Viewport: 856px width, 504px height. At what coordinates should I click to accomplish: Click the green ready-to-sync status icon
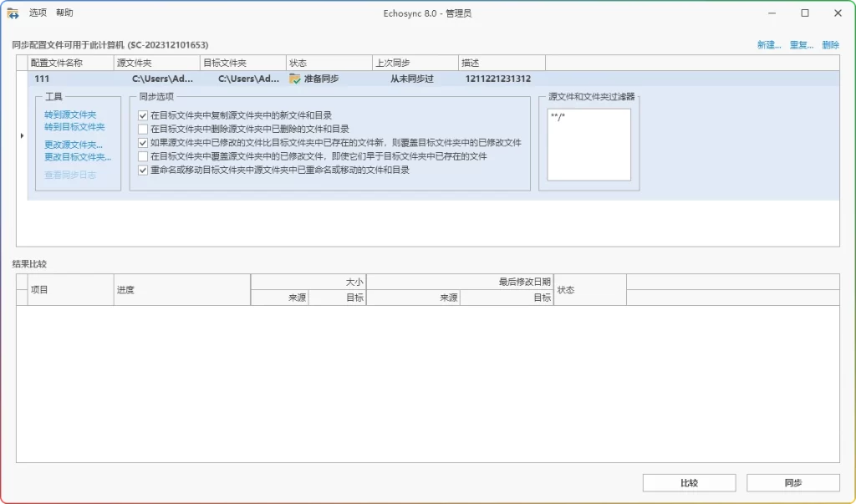[x=296, y=77]
